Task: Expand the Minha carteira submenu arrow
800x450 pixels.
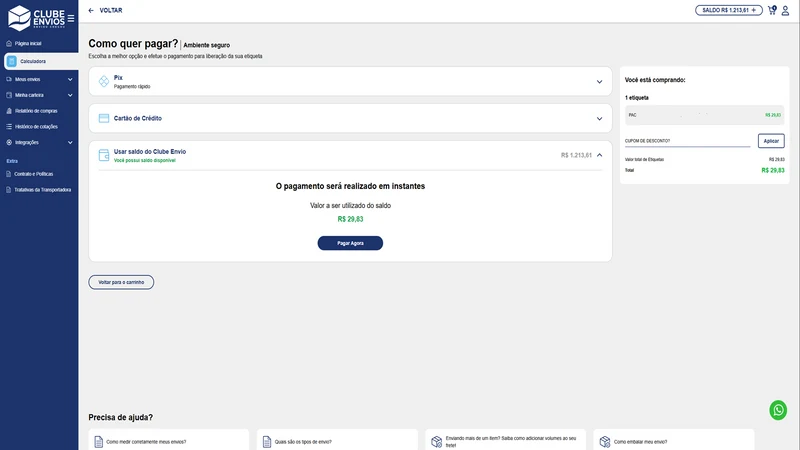Action: [70, 95]
